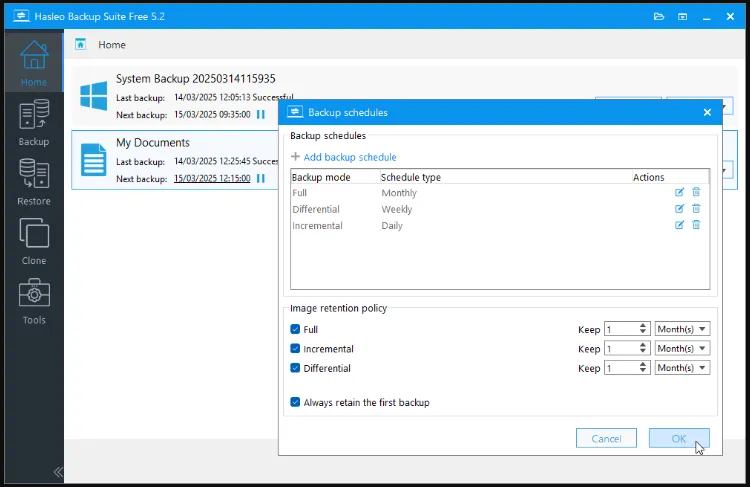Screen dimensions: 750x487
Task: Click the Incremental Keep value field
Action: 621,348
